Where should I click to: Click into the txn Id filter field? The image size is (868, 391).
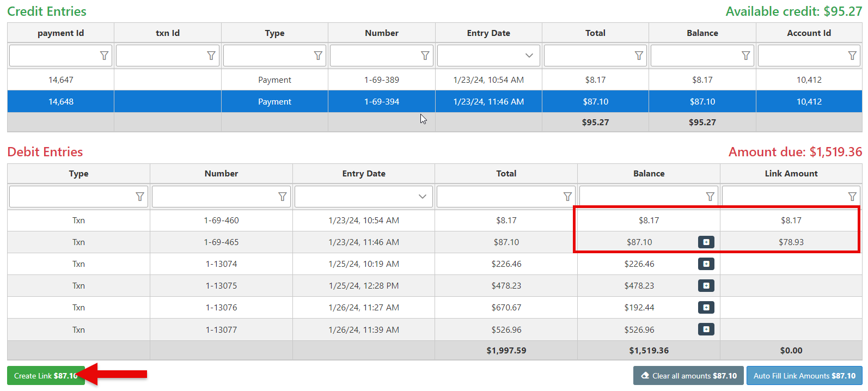pos(161,56)
